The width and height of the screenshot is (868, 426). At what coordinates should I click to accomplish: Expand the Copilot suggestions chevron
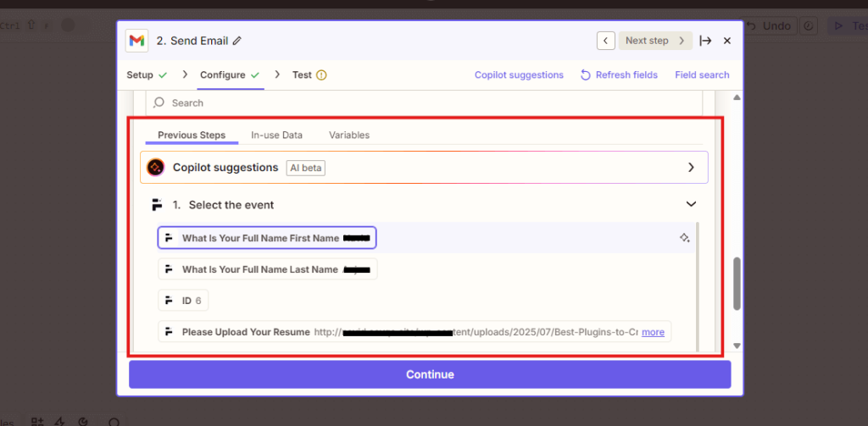tap(691, 167)
